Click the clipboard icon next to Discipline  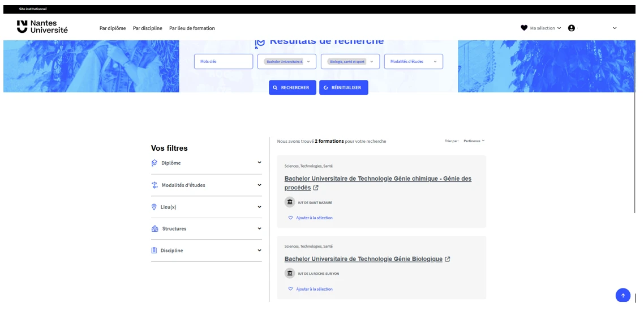[154, 250]
